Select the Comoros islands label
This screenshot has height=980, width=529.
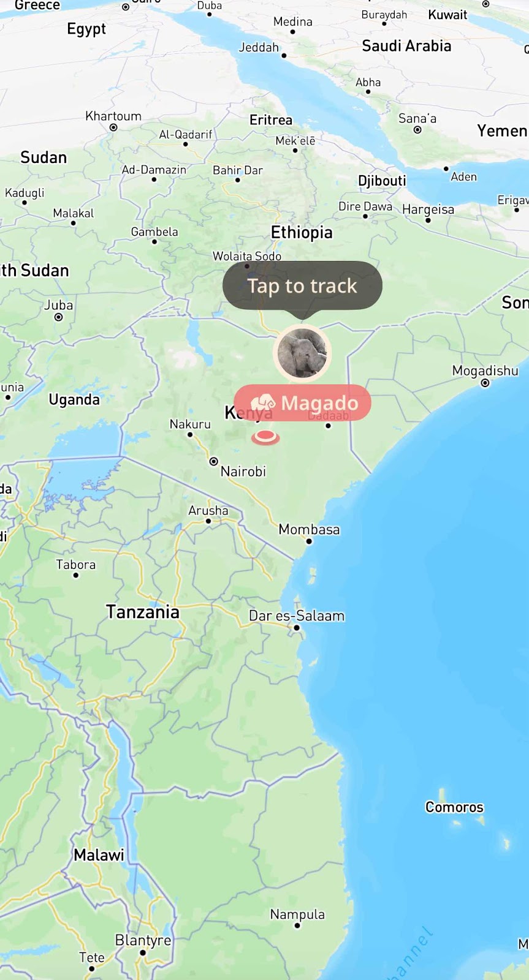[x=454, y=807]
